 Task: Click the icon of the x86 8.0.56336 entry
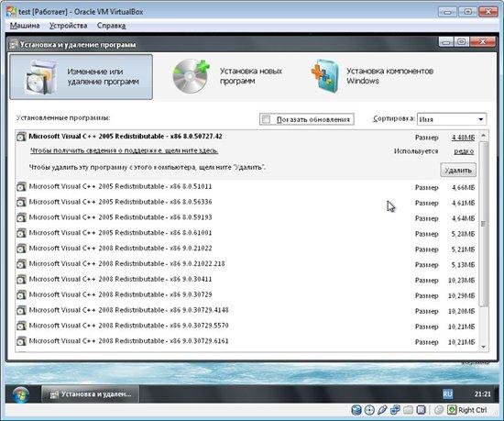tap(21, 203)
